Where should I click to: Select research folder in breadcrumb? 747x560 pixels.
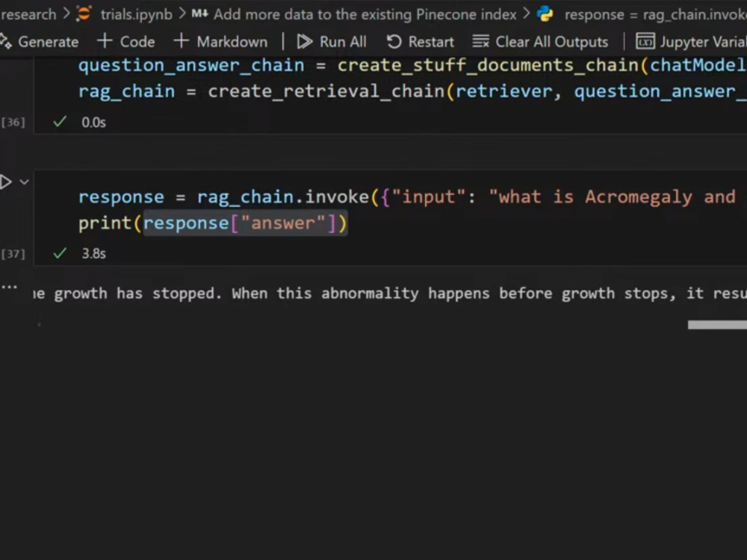pos(28,14)
